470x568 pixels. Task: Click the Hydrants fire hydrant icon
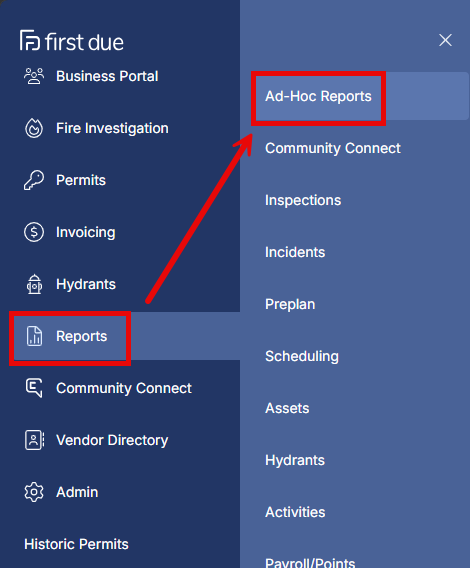click(x=34, y=284)
